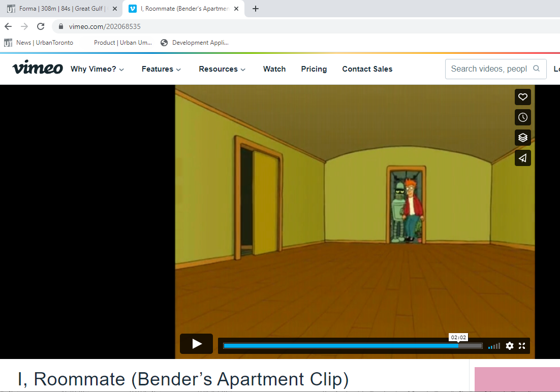The width and height of the screenshot is (560, 392).
Task: Click the address bar lock icon
Action: 60,26
